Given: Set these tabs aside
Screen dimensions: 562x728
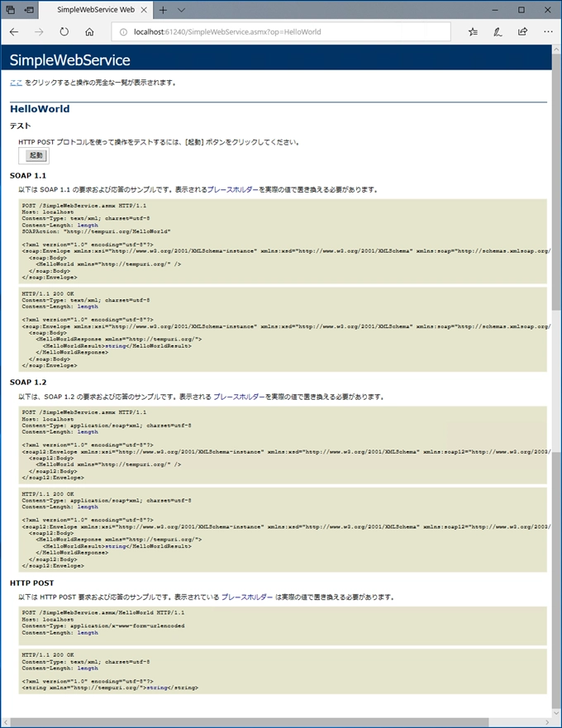Looking at the screenshot, I should click(29, 9).
